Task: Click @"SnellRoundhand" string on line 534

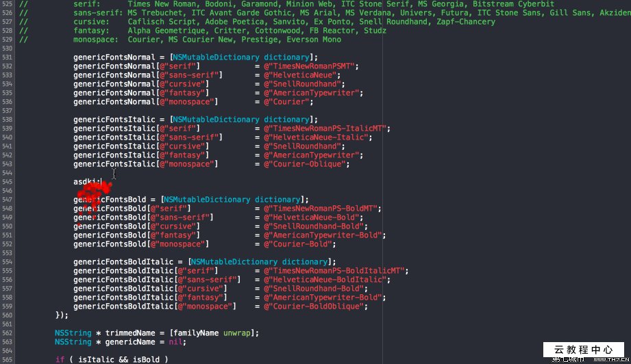Action: coord(302,83)
